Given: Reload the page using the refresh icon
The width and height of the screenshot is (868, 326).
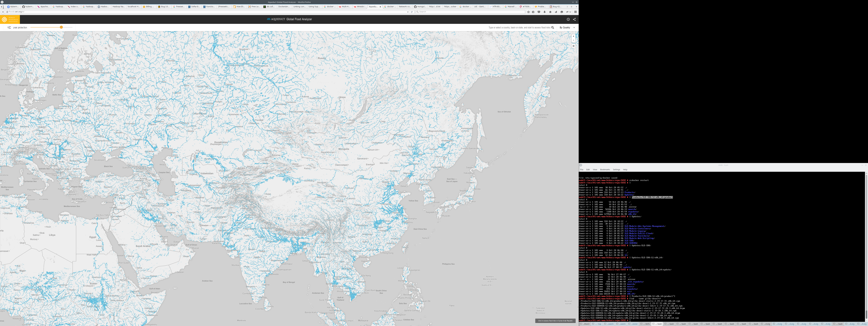Looking at the screenshot, I should pyautogui.click(x=412, y=12).
